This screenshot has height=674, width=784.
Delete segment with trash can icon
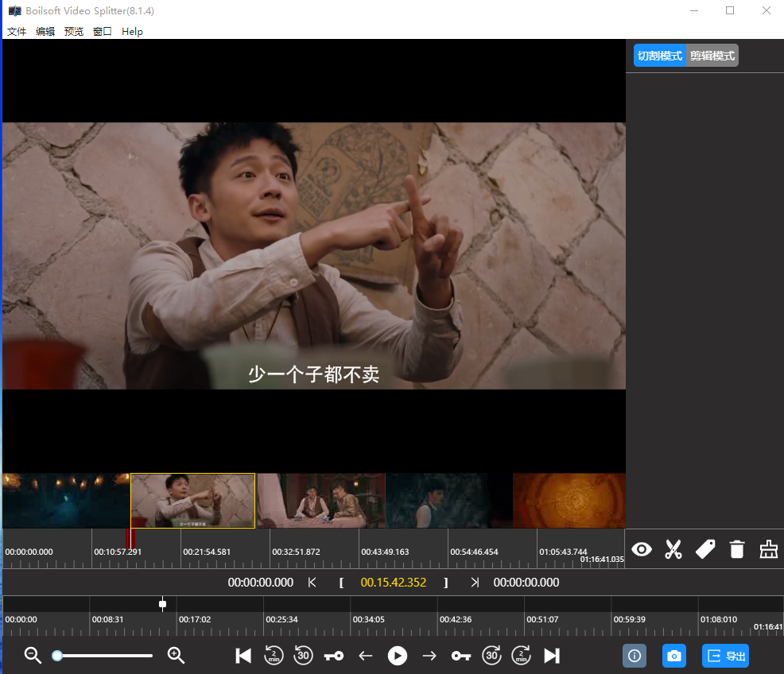click(737, 549)
